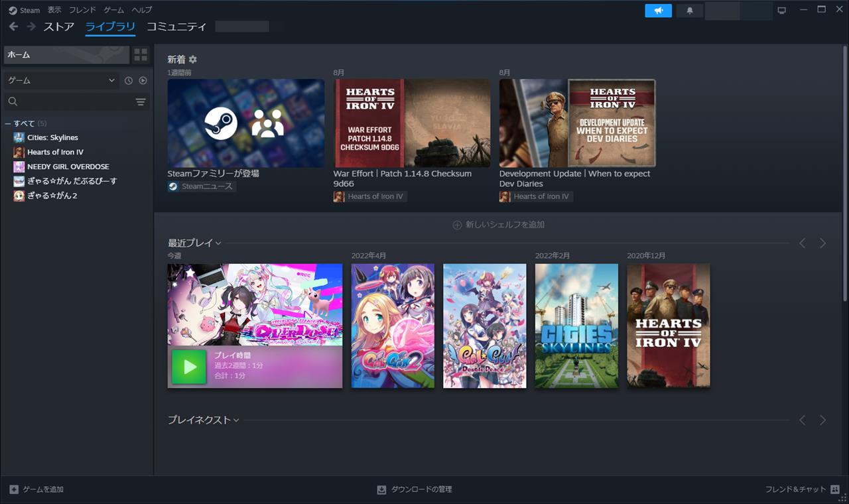Go to next page of 最近プレイ shelf
849x504 pixels.
(x=822, y=243)
